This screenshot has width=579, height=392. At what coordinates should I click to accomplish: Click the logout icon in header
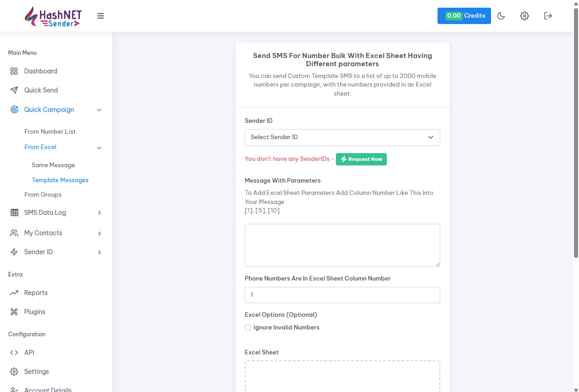pos(548,16)
